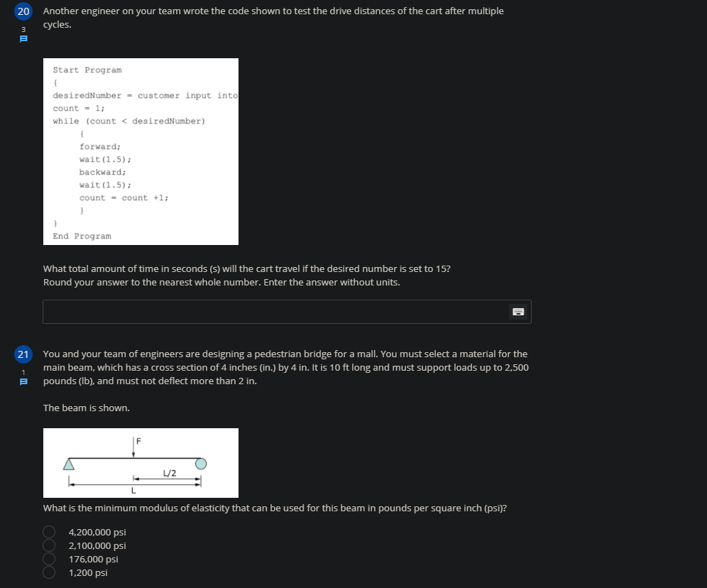Click the comment count '1' below question 21
This screenshot has height=588, width=707.
pos(23,371)
